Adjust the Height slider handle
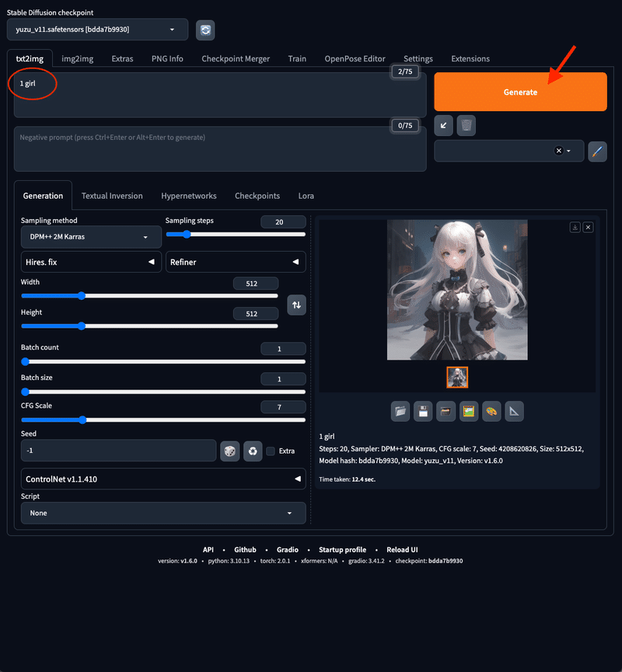 pos(82,326)
